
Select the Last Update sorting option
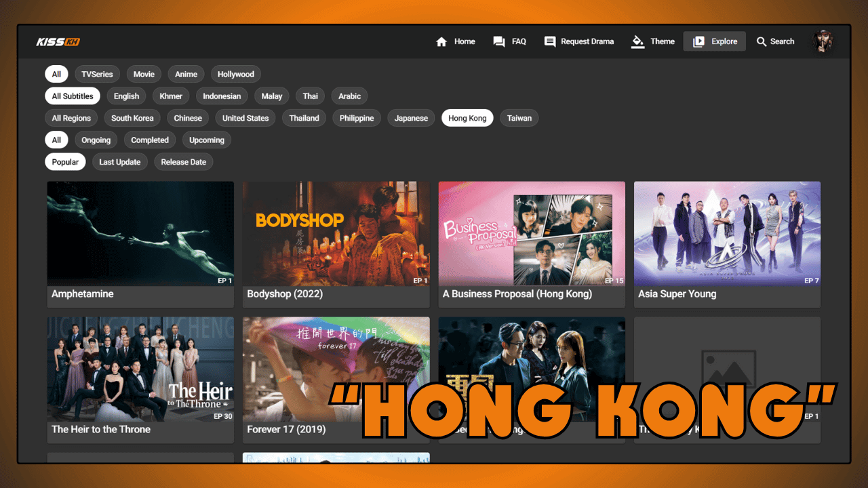[x=119, y=161]
